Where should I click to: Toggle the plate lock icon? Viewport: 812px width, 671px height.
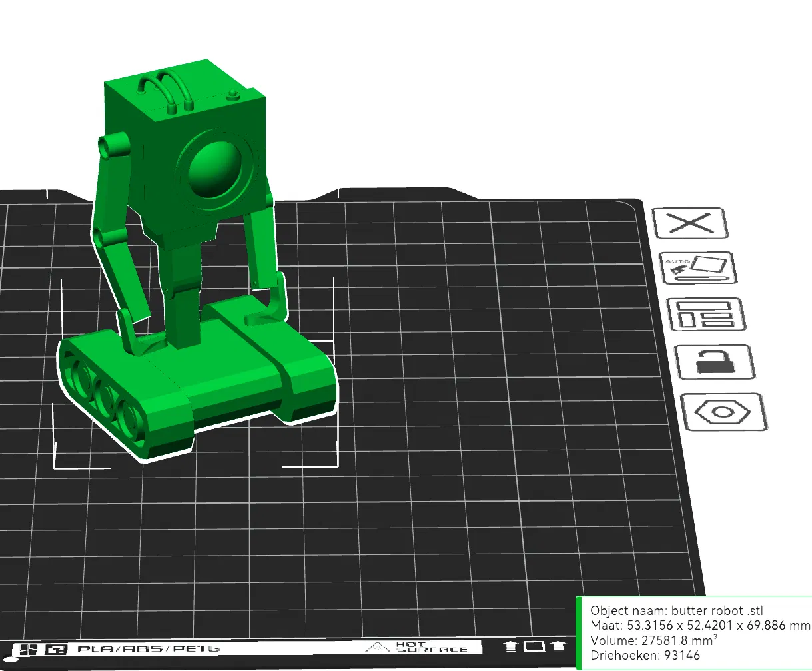715,362
